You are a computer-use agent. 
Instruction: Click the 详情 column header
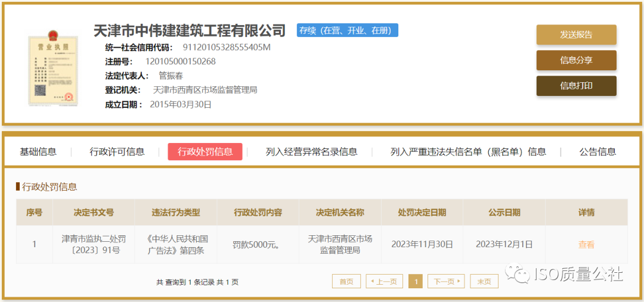click(587, 213)
